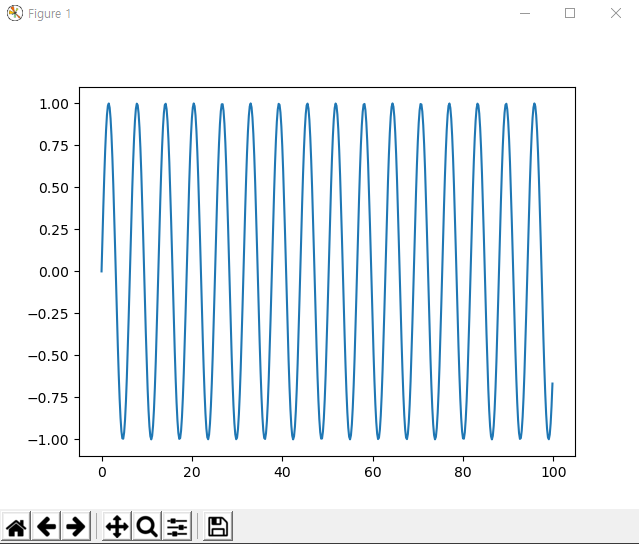Click the y-axis label 0.75
This screenshot has width=639, height=544.
tap(54, 146)
